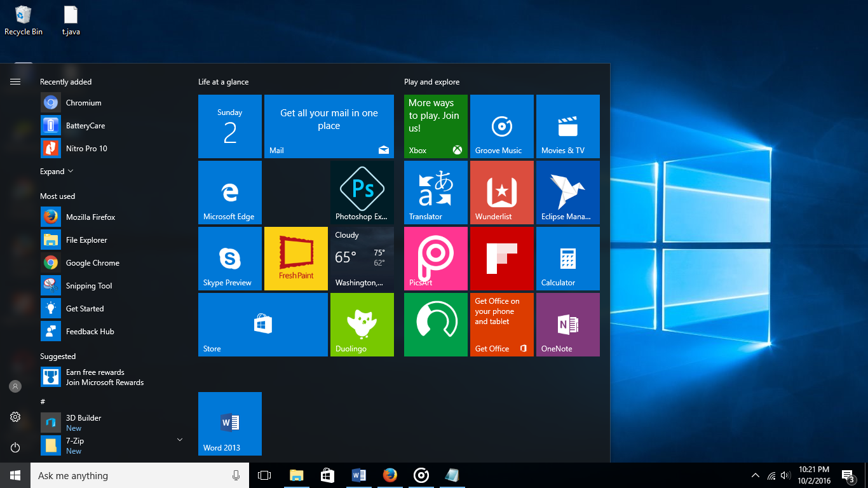Open the Calendar tile showing Sunday 2
This screenshot has width=868, height=488.
[230, 126]
